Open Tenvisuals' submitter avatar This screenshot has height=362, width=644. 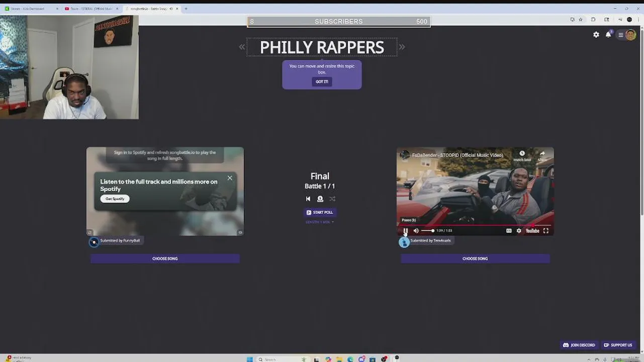404,242
